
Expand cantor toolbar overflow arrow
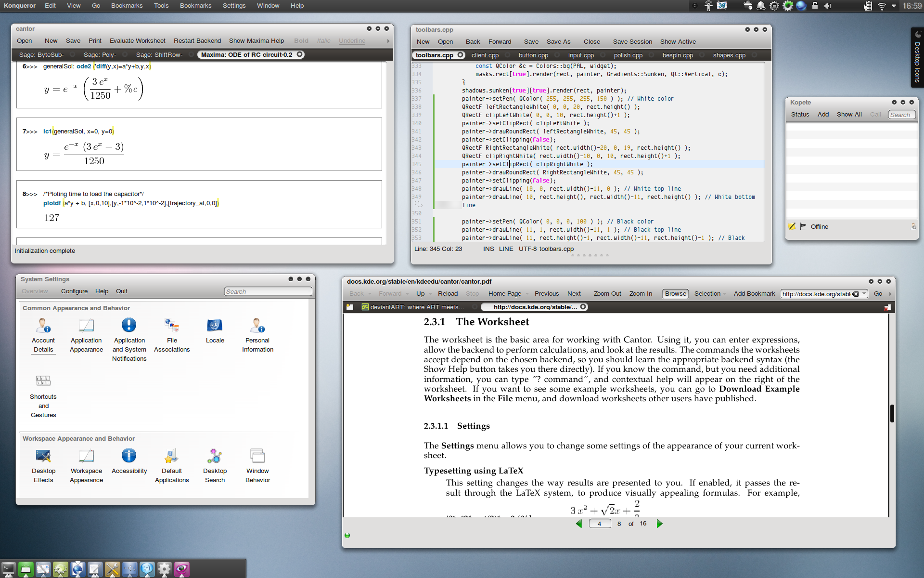(x=388, y=41)
